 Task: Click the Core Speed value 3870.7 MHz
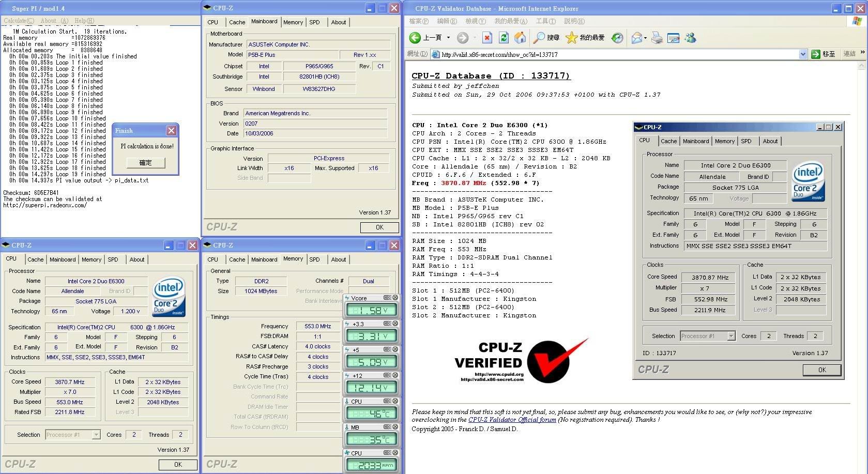(x=70, y=382)
